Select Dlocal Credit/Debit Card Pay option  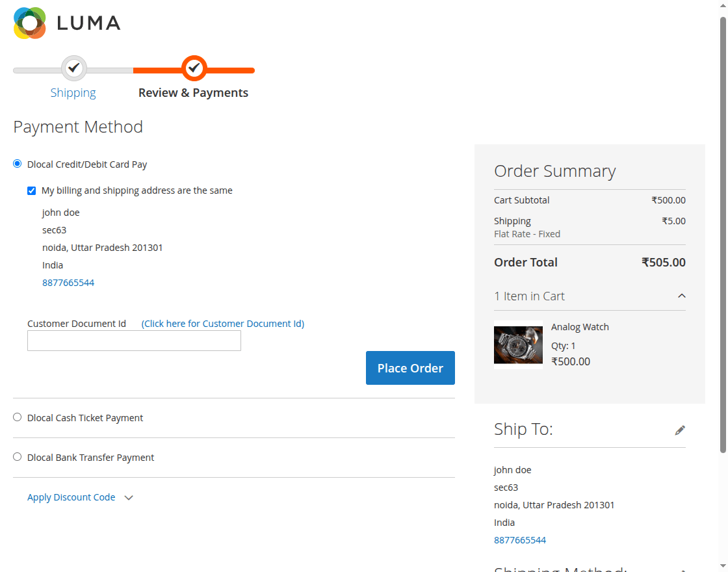[18, 164]
